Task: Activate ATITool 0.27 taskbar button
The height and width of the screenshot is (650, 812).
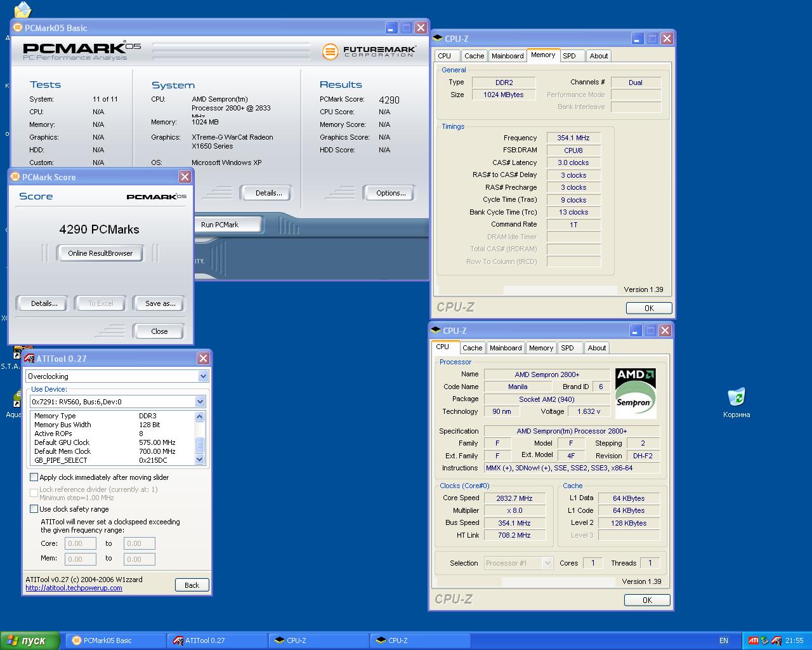Action: point(216,640)
